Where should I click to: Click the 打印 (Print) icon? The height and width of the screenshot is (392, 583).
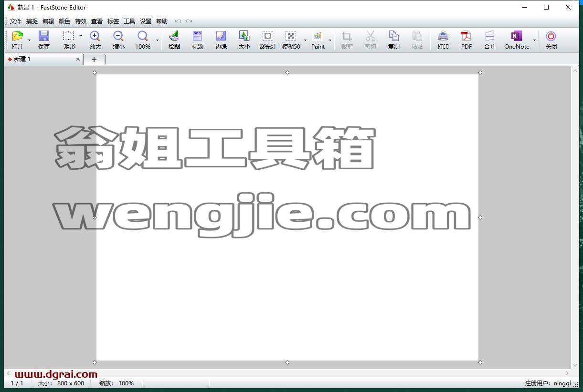click(x=443, y=40)
